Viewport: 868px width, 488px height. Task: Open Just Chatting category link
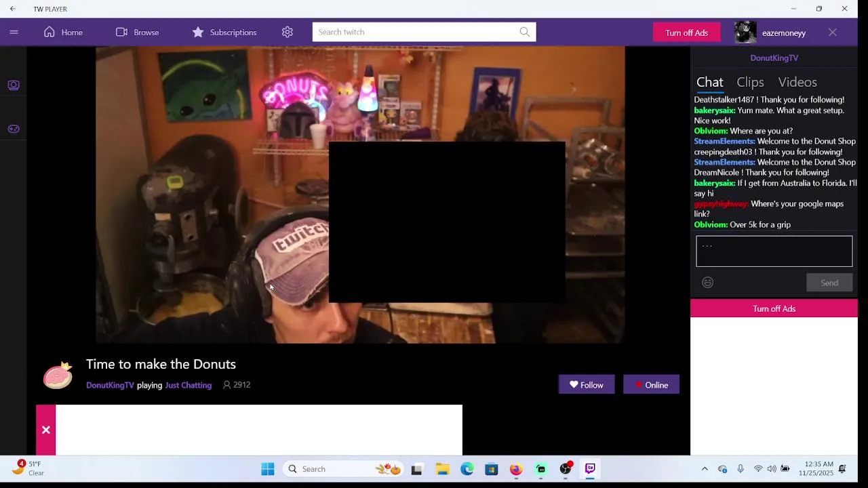click(188, 385)
